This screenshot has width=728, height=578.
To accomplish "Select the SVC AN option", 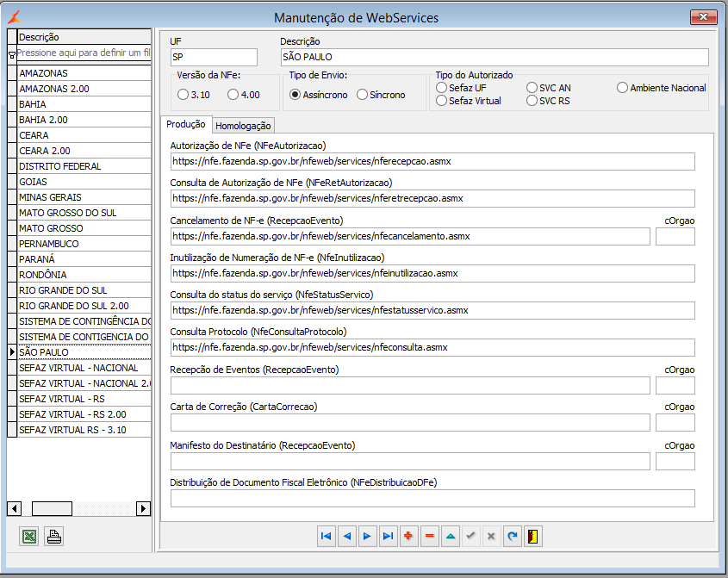I will click(x=532, y=88).
